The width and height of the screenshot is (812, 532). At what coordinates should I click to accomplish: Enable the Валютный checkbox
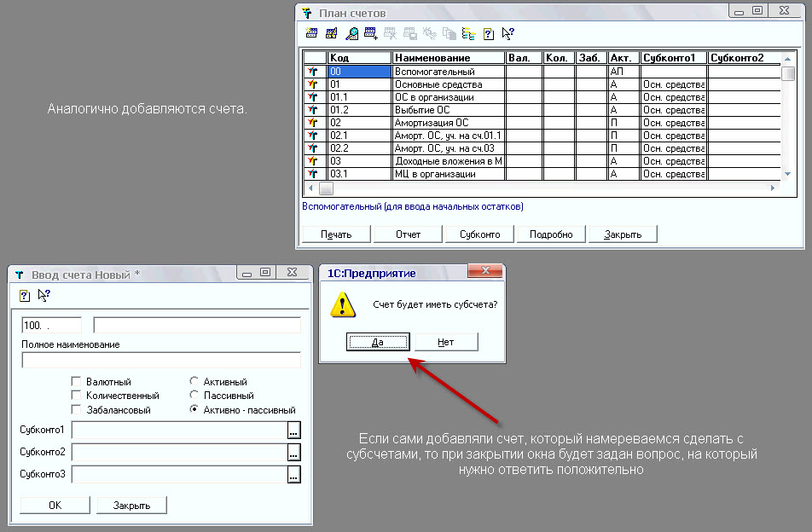(77, 382)
